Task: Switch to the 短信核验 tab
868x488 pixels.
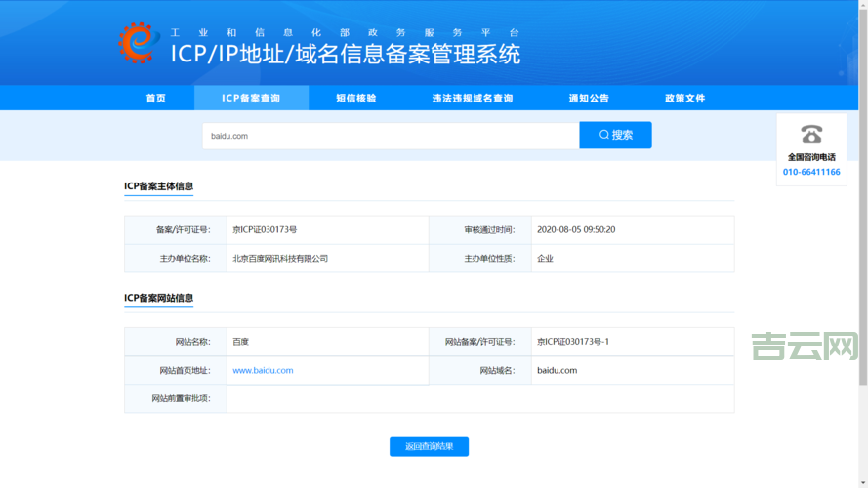Action: (356, 98)
